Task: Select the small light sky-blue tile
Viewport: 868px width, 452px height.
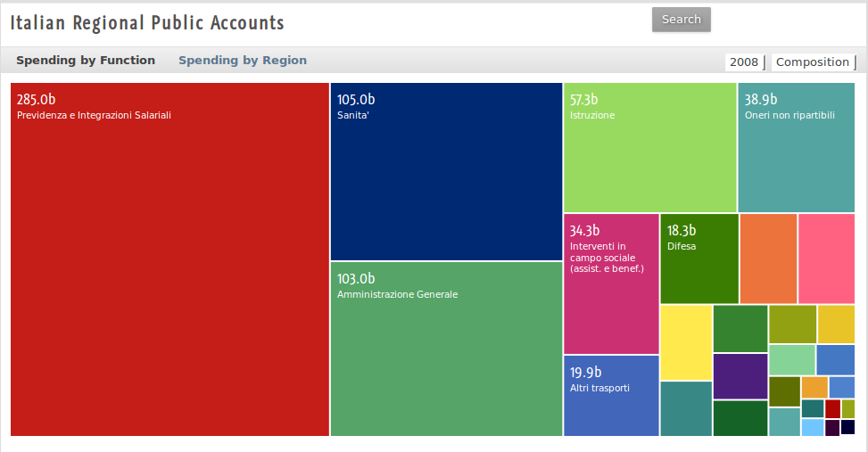Action: (812, 428)
